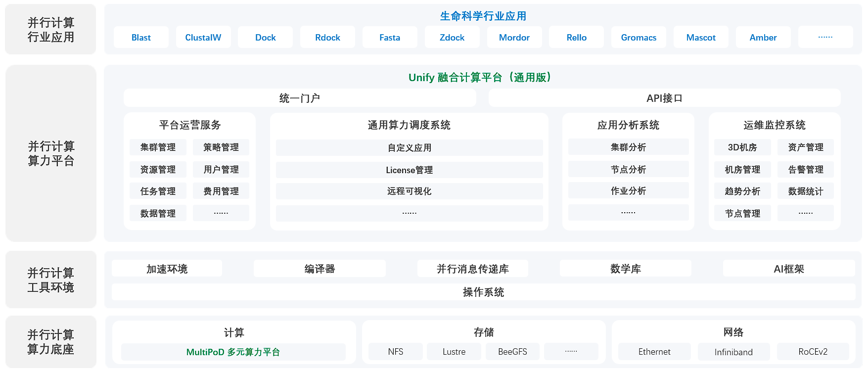Screen dimensions: 868x373
Task: Click the Lustre storage box
Action: [454, 351]
